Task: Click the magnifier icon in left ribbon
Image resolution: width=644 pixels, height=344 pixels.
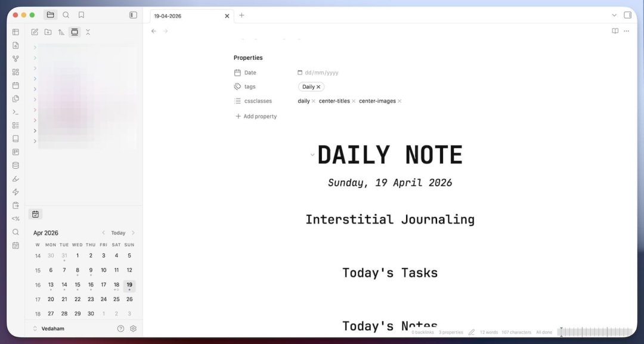Action: (x=16, y=232)
